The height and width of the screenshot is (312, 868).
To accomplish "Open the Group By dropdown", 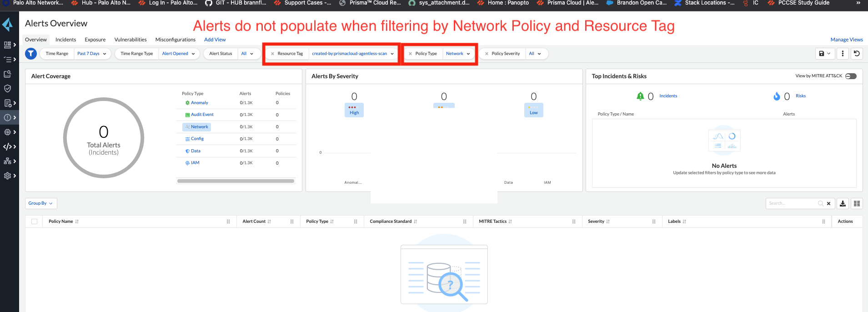I will [41, 203].
